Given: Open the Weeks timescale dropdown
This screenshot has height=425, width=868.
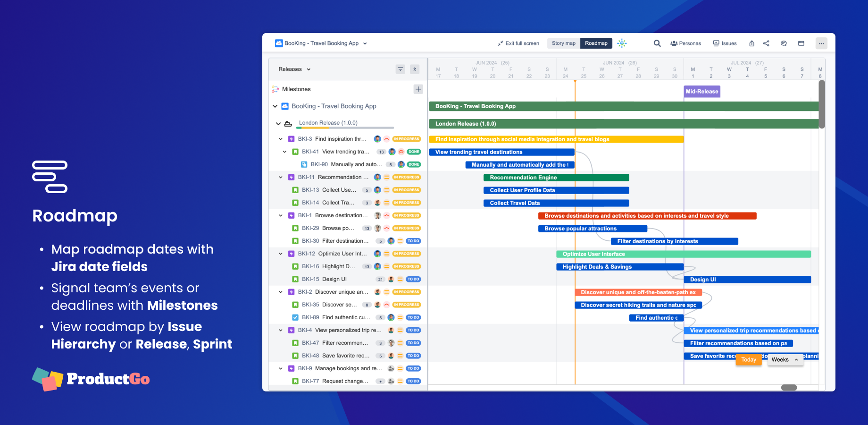Looking at the screenshot, I should [785, 360].
